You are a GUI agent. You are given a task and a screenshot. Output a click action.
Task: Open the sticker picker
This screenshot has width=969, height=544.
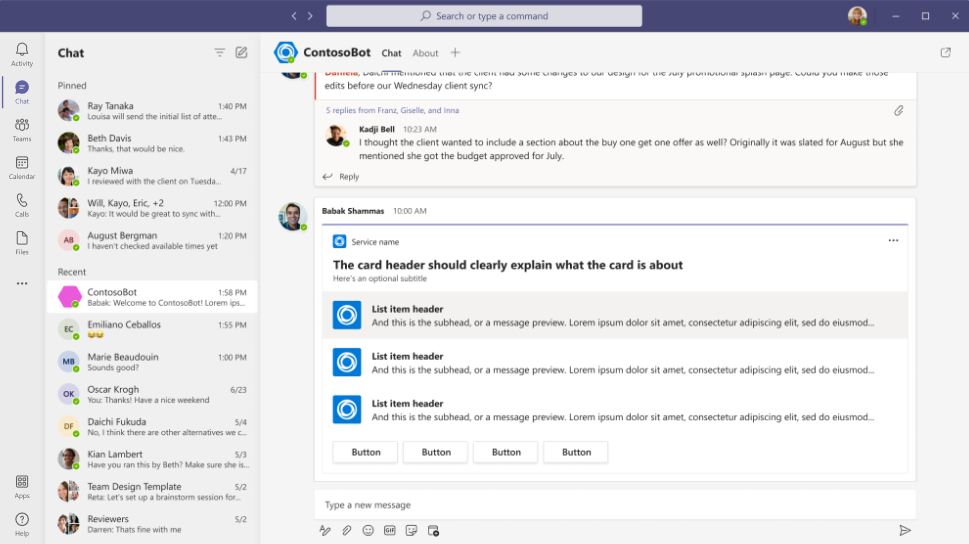[411, 530]
